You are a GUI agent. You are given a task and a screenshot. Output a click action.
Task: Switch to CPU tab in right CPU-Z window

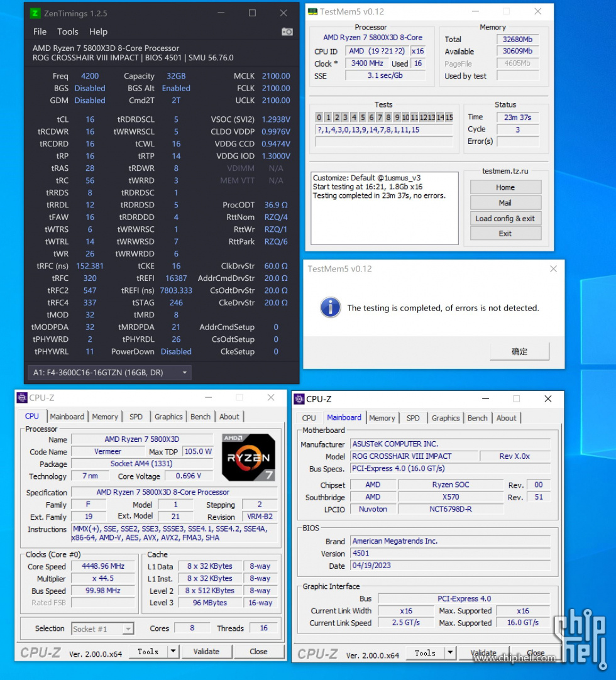[x=309, y=418]
